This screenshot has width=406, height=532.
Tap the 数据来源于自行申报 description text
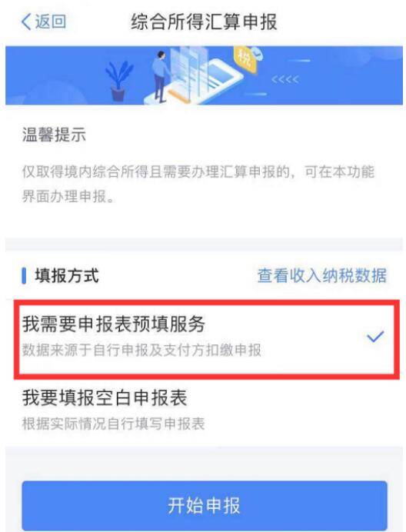[141, 350]
